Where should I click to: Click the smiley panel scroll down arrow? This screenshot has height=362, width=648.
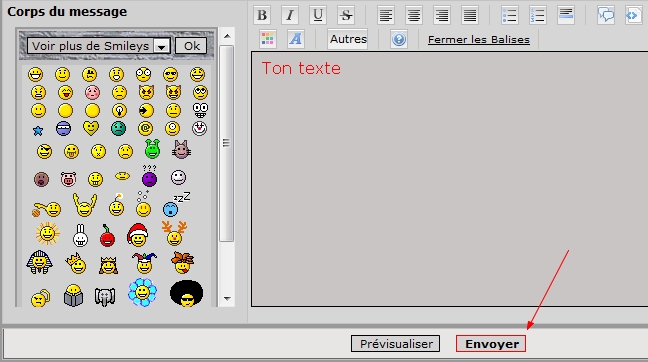[227, 298]
